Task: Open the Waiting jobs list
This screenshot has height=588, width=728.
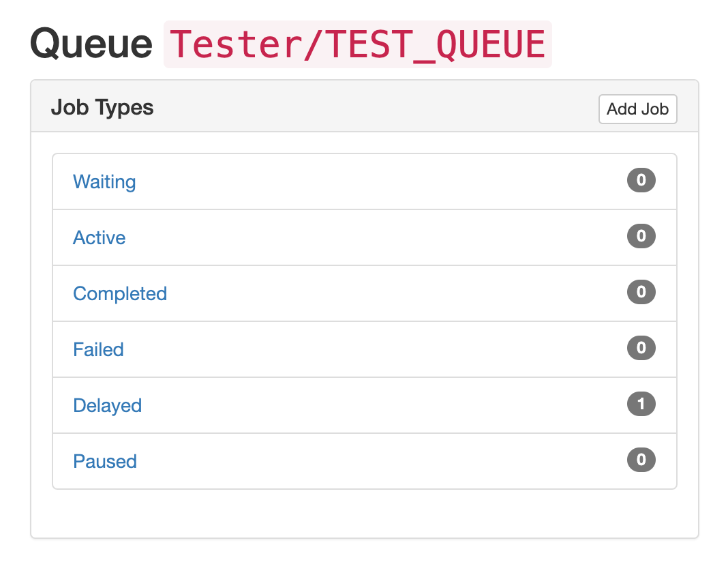Action: pos(104,181)
